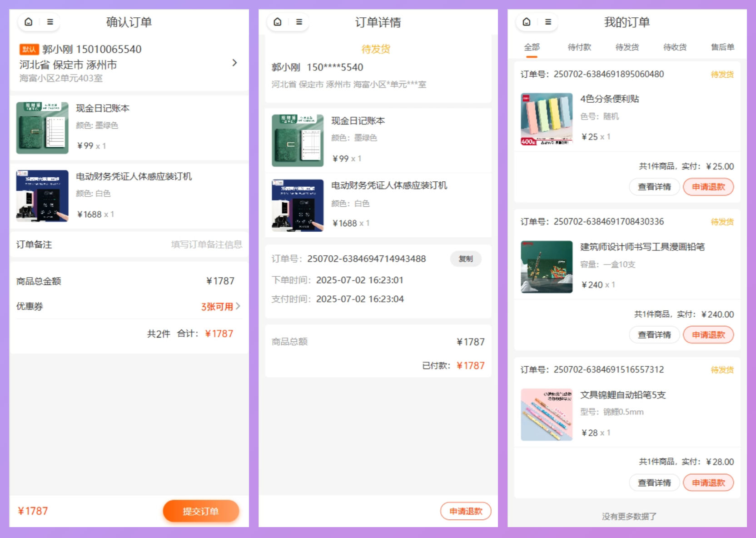Click home icon in 我的订单 header
The width and height of the screenshot is (756, 538).
pos(527,22)
